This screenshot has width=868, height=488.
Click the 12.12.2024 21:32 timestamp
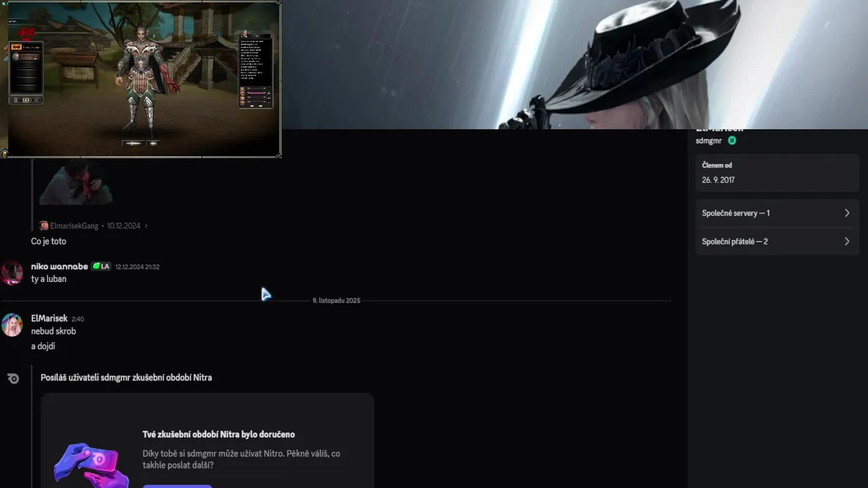tap(137, 267)
